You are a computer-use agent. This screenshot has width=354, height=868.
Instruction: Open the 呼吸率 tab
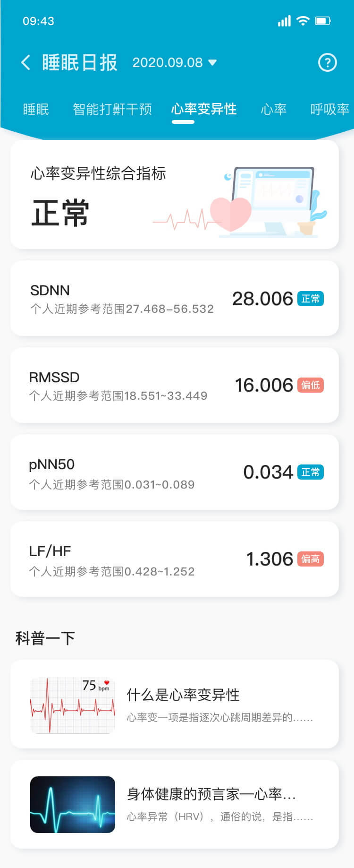(330, 109)
